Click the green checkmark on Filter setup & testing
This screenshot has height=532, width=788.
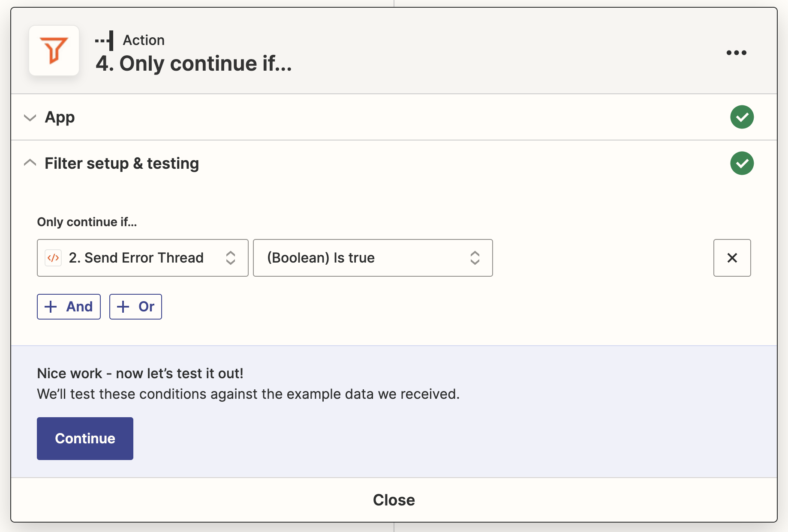742,163
